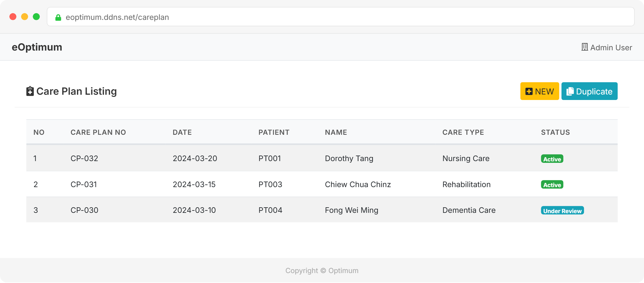Click the clipboard icon beside Care Plan Listing
Image resolution: width=644 pixels, height=283 pixels.
tap(30, 91)
